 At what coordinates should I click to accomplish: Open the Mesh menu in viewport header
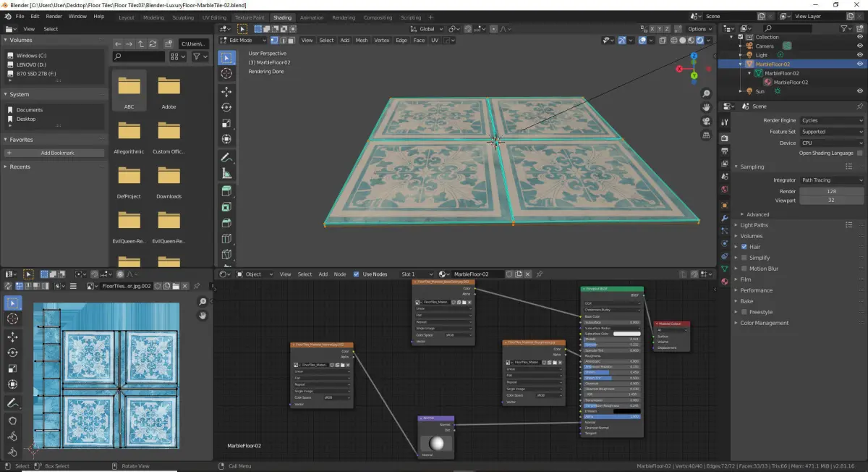click(362, 40)
